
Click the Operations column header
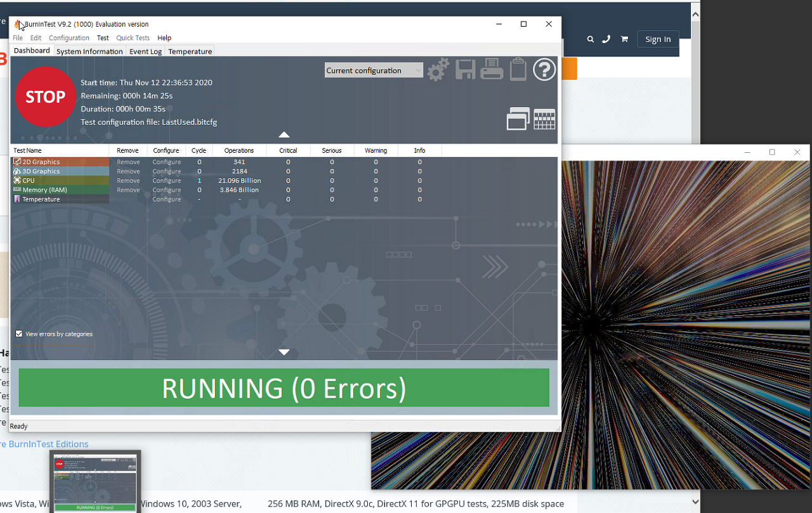point(239,150)
